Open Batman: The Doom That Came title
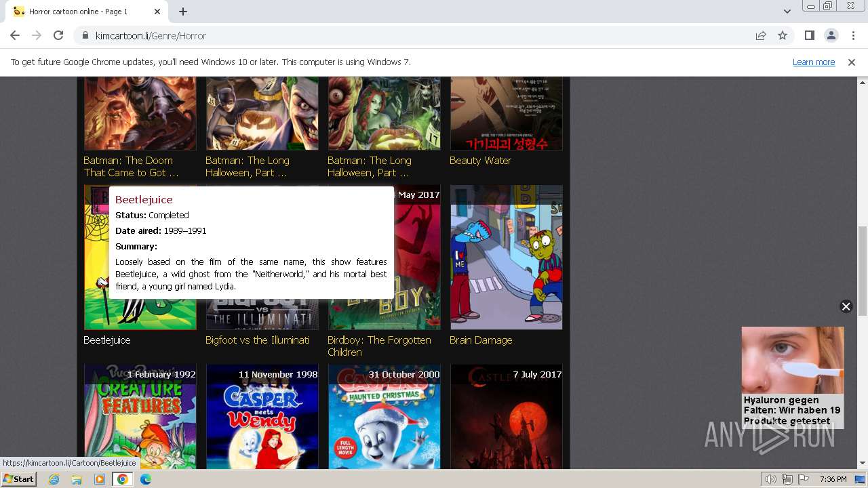Viewport: 868px width, 488px height. [131, 167]
